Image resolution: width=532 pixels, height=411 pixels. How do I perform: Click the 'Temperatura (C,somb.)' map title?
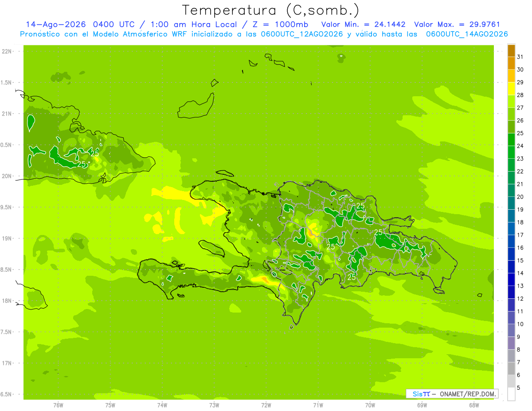point(271,10)
